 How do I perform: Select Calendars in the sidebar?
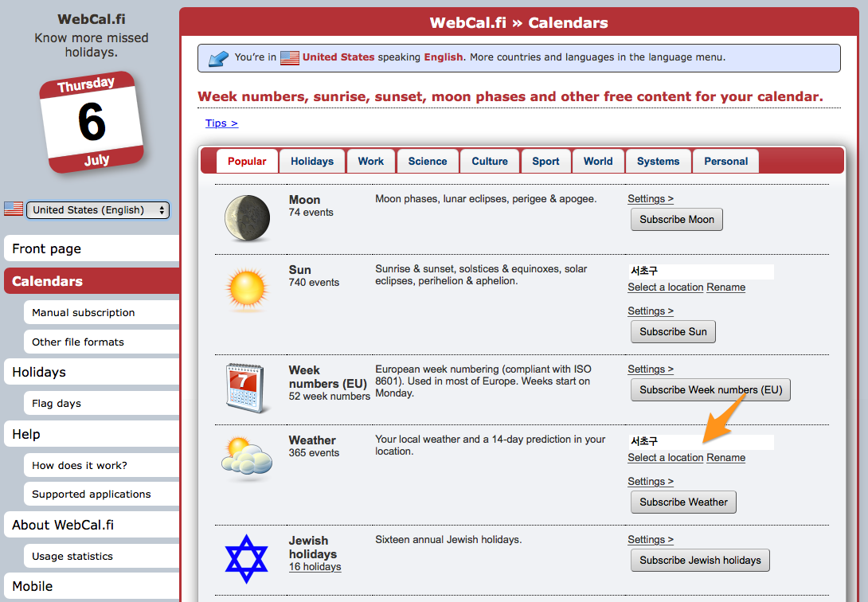92,281
